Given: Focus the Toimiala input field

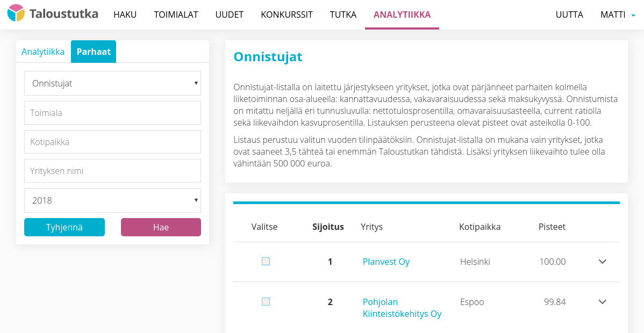Looking at the screenshot, I should [x=112, y=113].
